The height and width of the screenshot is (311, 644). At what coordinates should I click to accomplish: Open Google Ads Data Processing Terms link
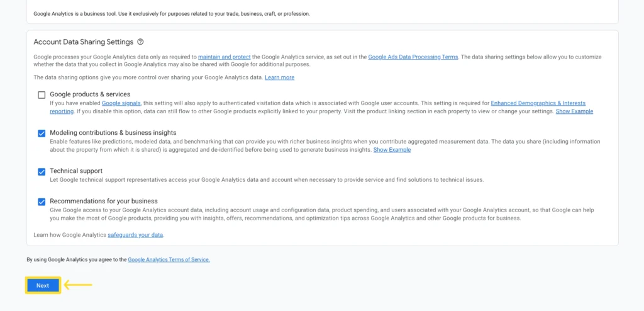(x=413, y=57)
